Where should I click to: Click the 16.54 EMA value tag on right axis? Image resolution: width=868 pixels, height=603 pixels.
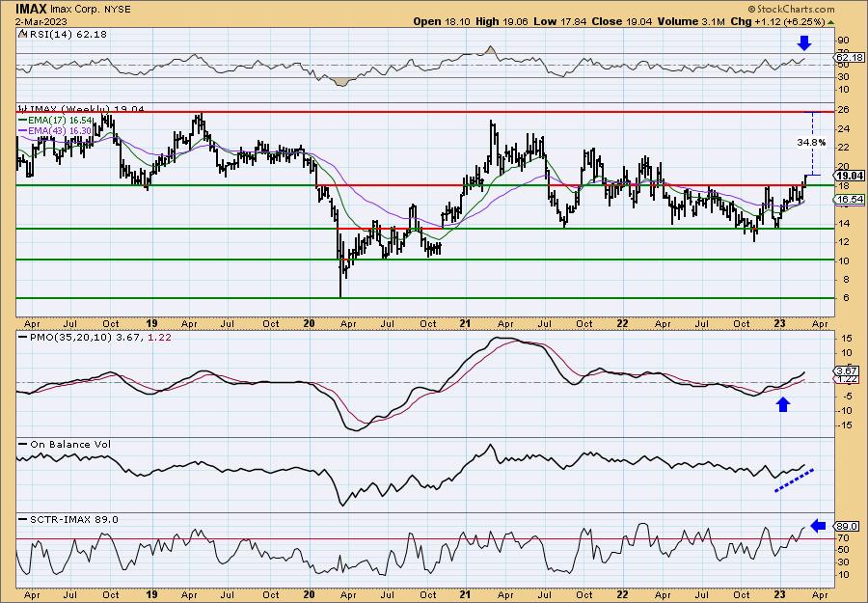pyautogui.click(x=850, y=200)
